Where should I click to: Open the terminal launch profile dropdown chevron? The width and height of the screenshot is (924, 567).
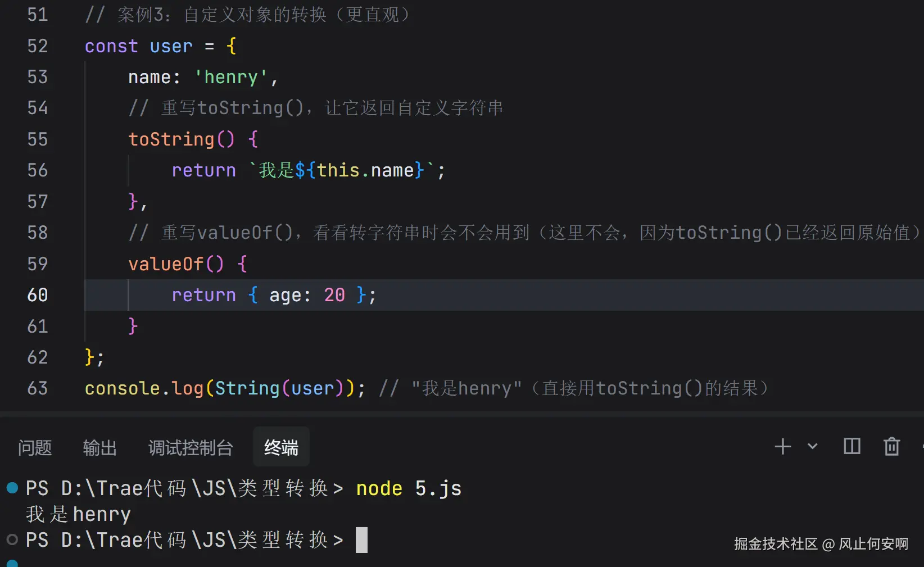click(x=813, y=447)
